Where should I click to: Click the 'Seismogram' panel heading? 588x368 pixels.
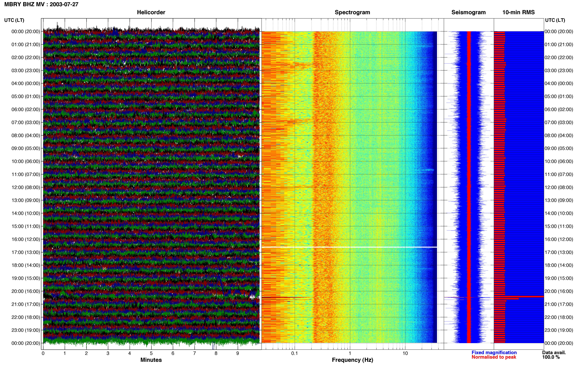point(468,12)
